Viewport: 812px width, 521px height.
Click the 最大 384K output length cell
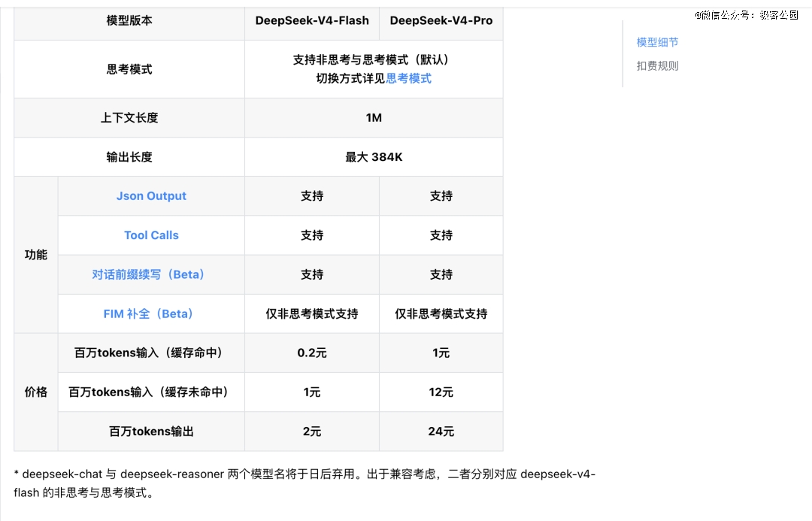click(374, 157)
